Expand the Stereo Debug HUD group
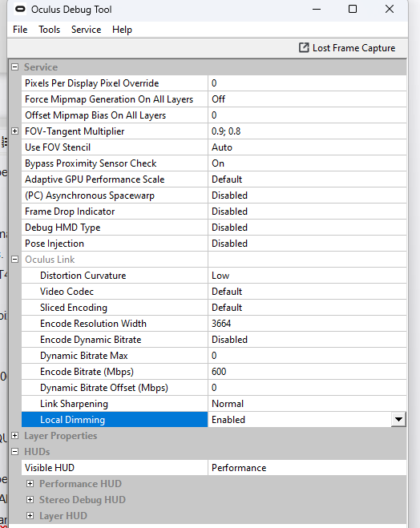 30,499
